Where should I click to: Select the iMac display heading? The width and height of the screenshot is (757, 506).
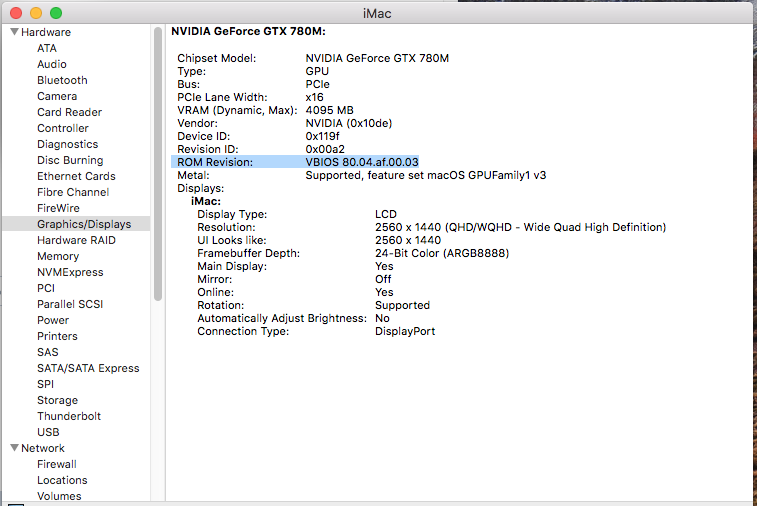206,201
